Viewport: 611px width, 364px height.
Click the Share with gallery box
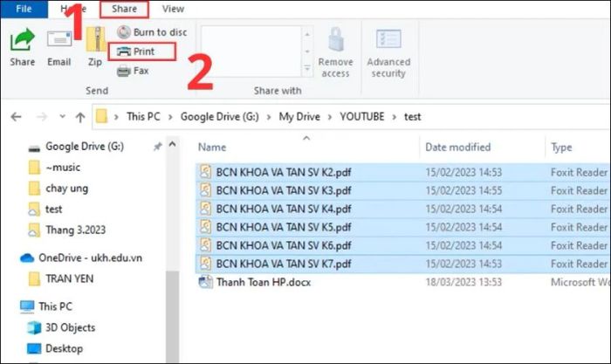pyautogui.click(x=251, y=52)
